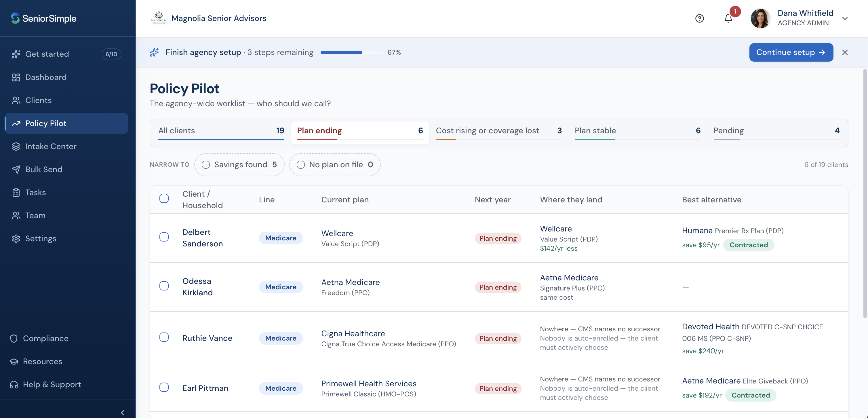
Task: Open Intake Center in the sidebar
Action: click(67, 146)
